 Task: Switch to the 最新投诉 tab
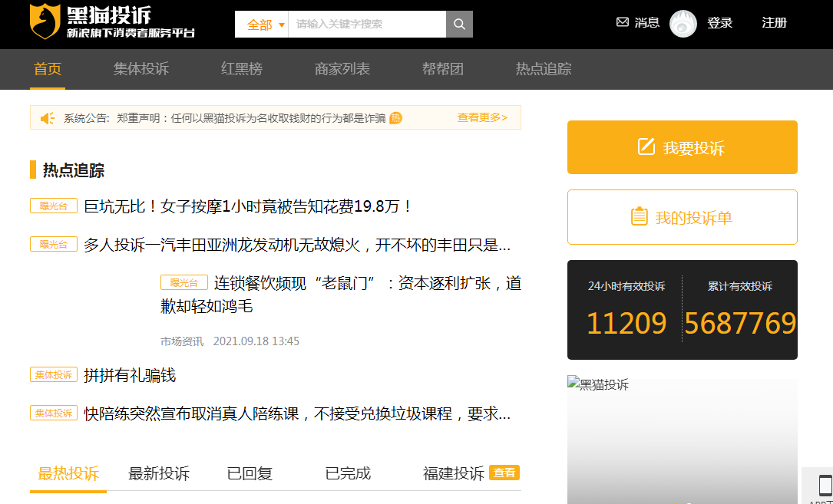pyautogui.click(x=159, y=473)
